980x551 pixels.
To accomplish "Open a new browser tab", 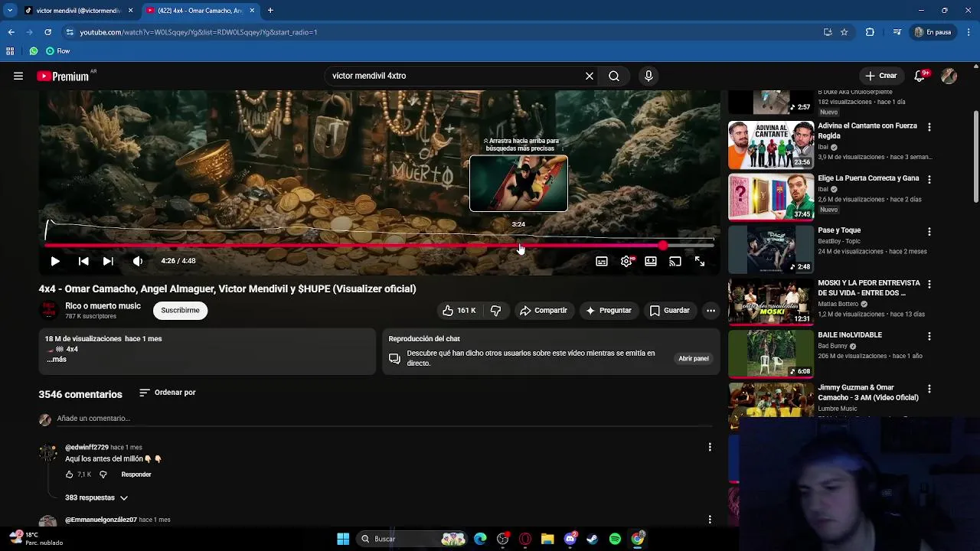I will [270, 11].
